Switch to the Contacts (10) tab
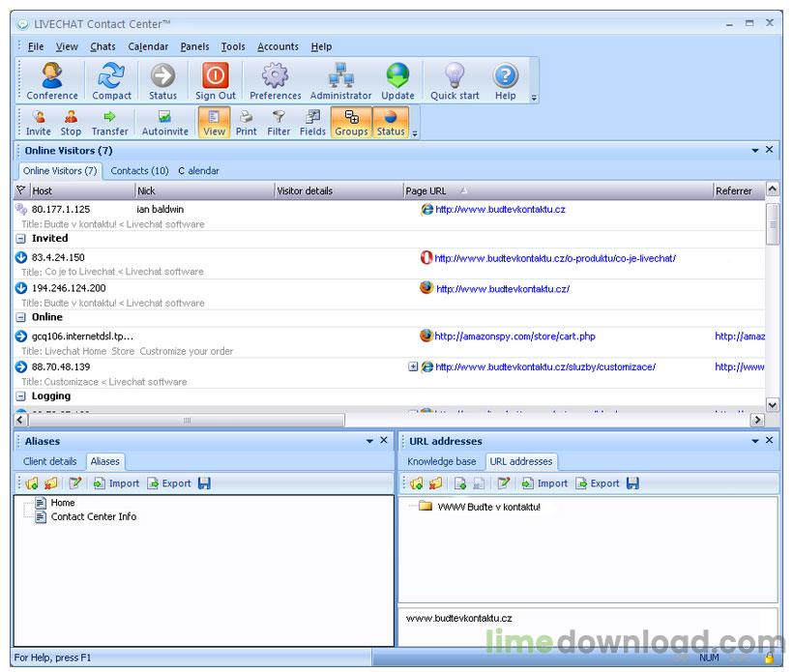 139,171
